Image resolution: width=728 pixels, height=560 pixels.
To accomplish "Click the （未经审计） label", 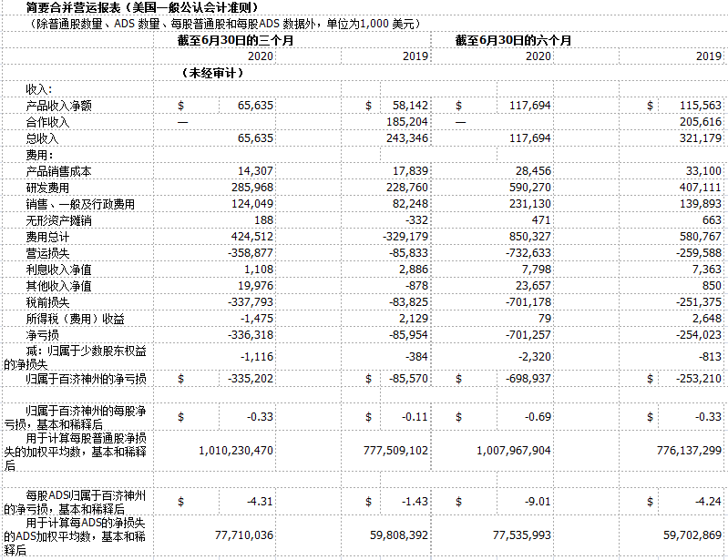I will click(x=212, y=73).
